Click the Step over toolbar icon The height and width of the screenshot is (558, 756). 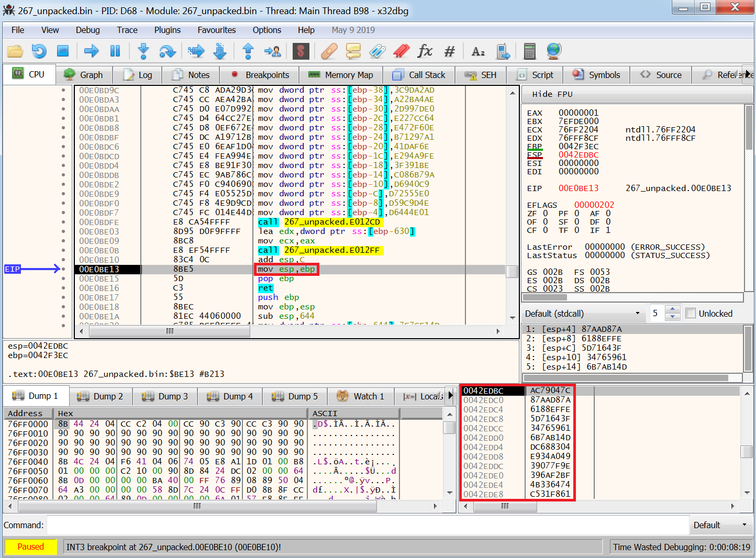(167, 51)
